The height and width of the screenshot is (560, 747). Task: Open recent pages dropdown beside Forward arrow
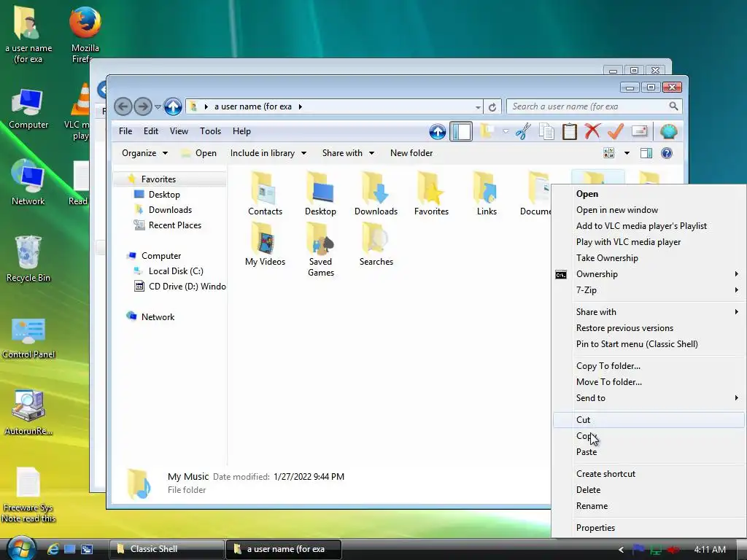[158, 106]
